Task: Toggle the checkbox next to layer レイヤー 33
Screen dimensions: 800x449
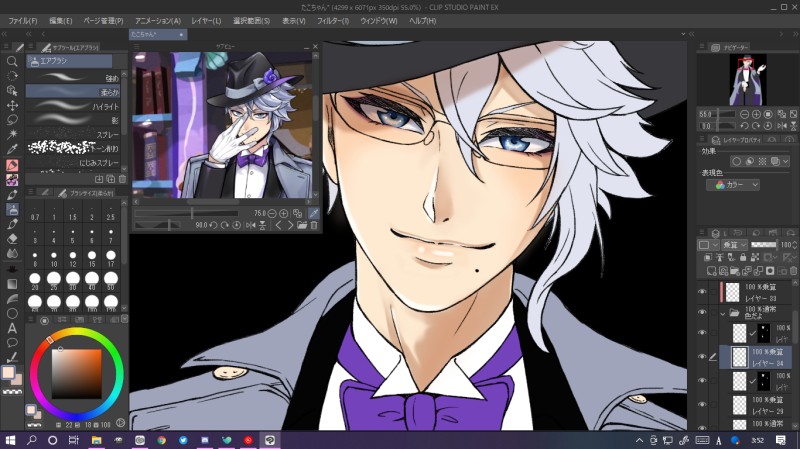Action: (714, 292)
